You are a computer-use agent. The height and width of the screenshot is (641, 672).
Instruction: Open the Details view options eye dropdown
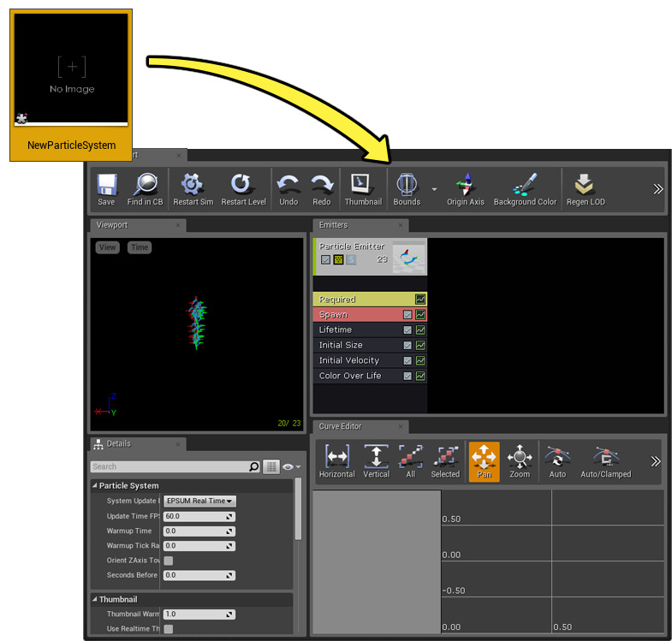pyautogui.click(x=291, y=466)
